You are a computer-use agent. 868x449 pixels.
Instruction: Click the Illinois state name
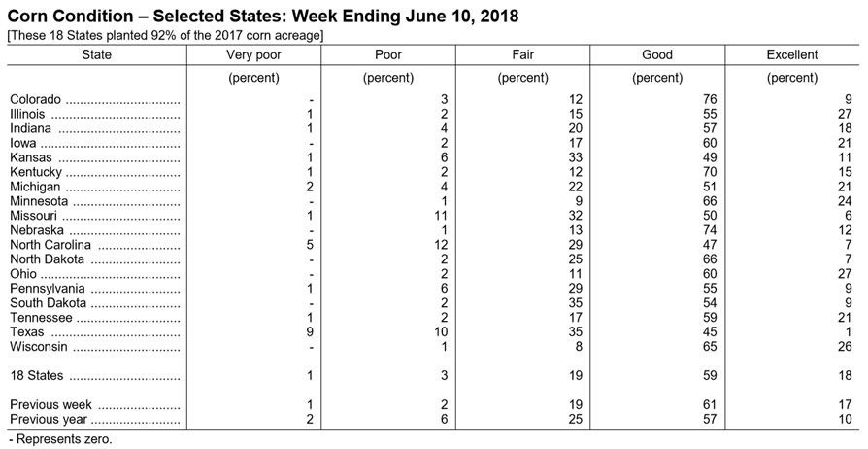27,114
